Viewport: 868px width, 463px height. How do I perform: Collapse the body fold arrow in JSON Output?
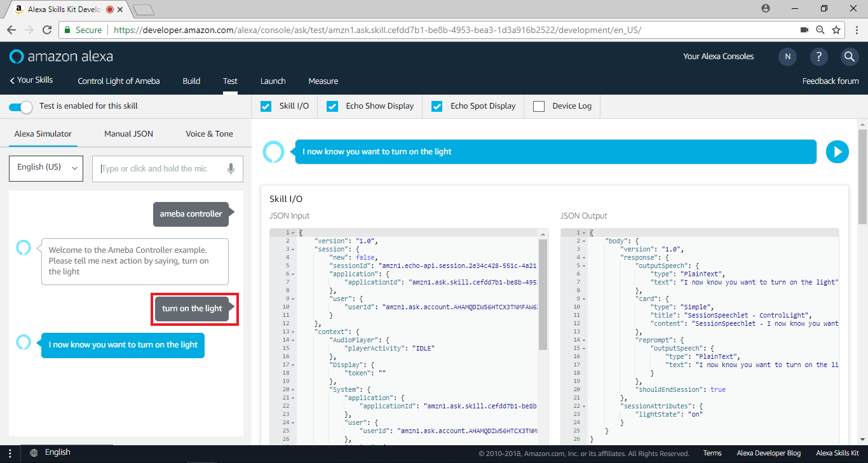coord(583,241)
